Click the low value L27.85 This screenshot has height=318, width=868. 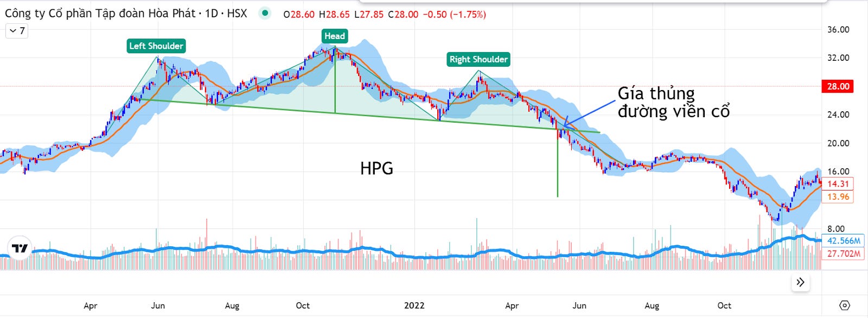click(x=369, y=15)
